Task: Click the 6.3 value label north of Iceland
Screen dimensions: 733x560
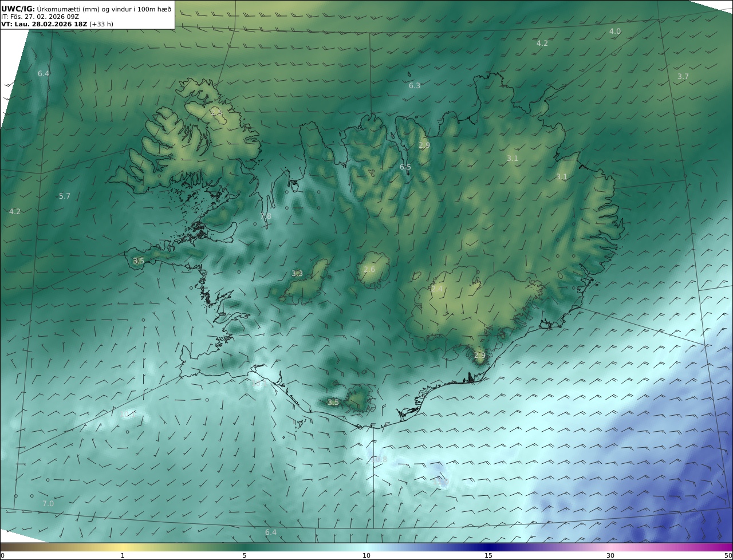Action: pos(415,85)
